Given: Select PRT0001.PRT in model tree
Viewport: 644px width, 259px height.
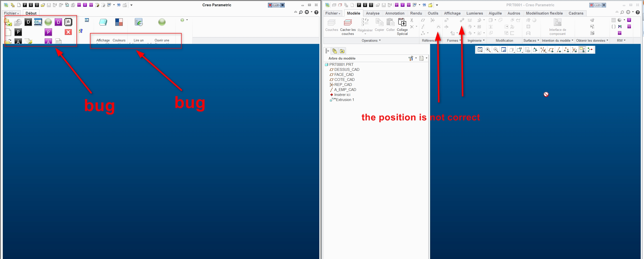Looking at the screenshot, I should tap(341, 65).
